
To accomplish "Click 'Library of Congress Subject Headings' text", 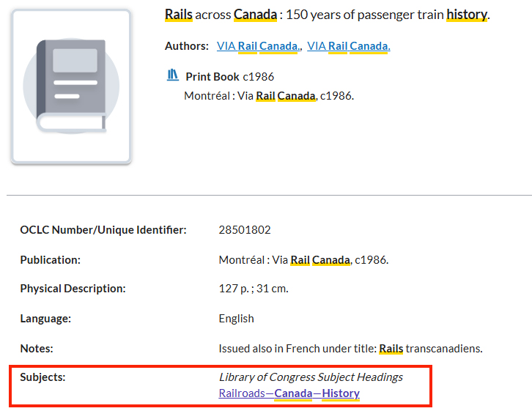I will tap(311, 377).
